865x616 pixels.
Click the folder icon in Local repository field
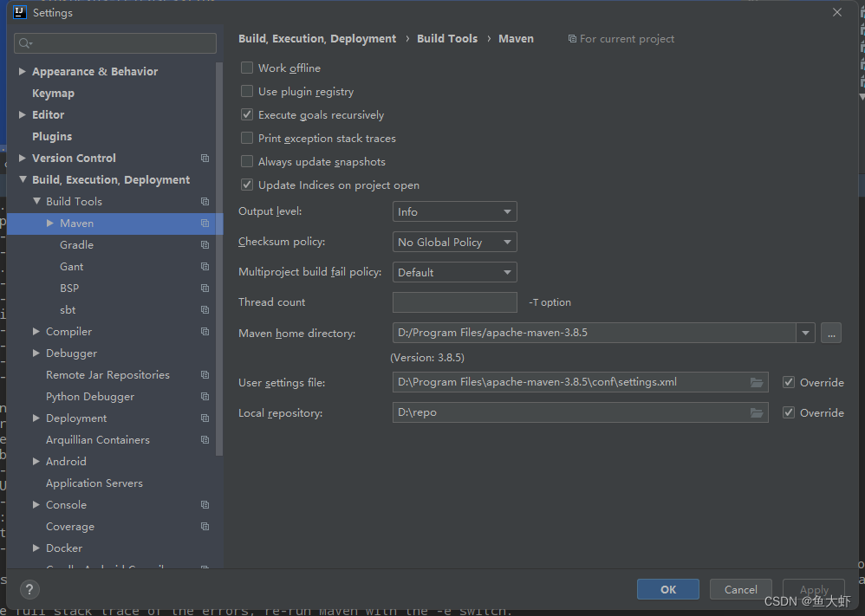pos(757,412)
